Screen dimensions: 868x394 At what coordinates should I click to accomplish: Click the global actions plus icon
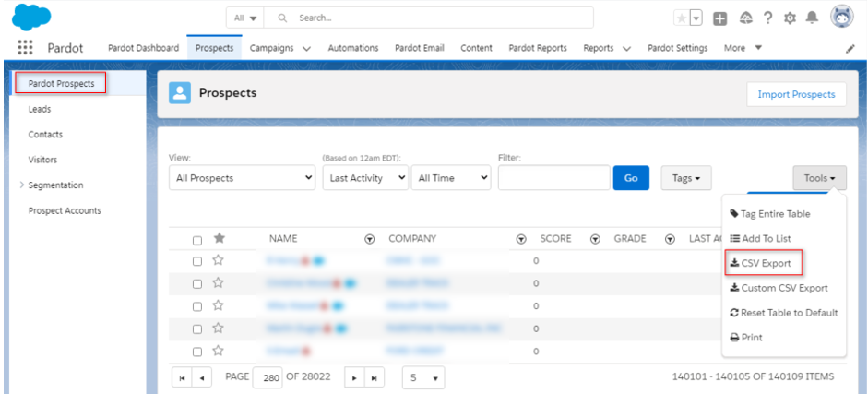(719, 18)
